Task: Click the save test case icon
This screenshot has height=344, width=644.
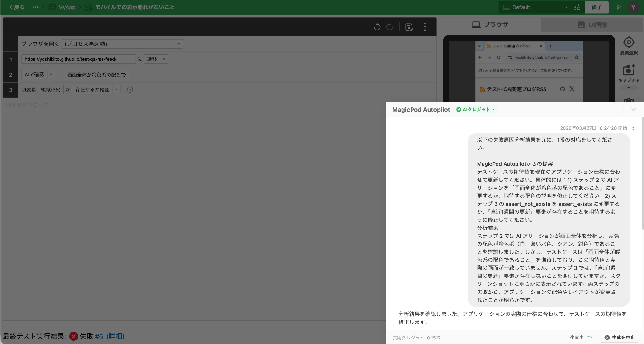Action: click(409, 27)
